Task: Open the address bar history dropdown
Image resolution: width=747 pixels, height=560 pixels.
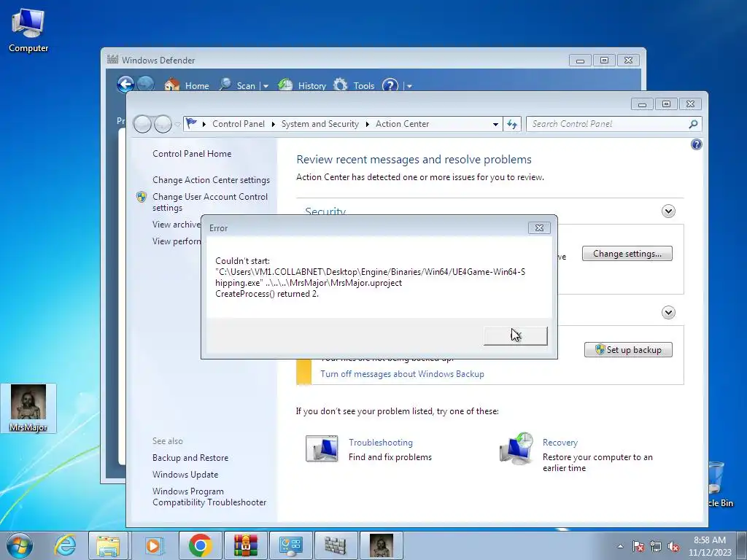Action: 495,124
